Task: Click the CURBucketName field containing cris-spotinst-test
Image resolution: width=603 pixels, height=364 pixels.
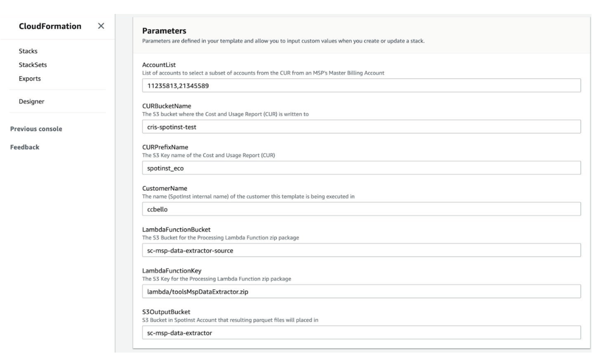Action: pyautogui.click(x=361, y=127)
